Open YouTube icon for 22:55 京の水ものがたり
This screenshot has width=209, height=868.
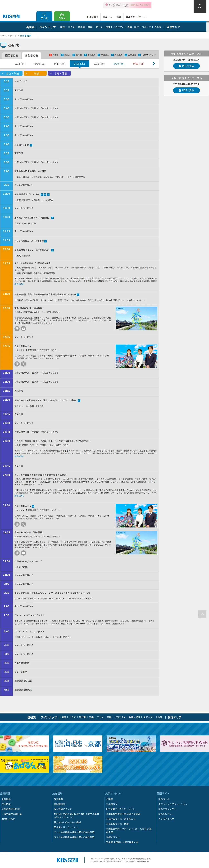pyautogui.click(x=23, y=553)
